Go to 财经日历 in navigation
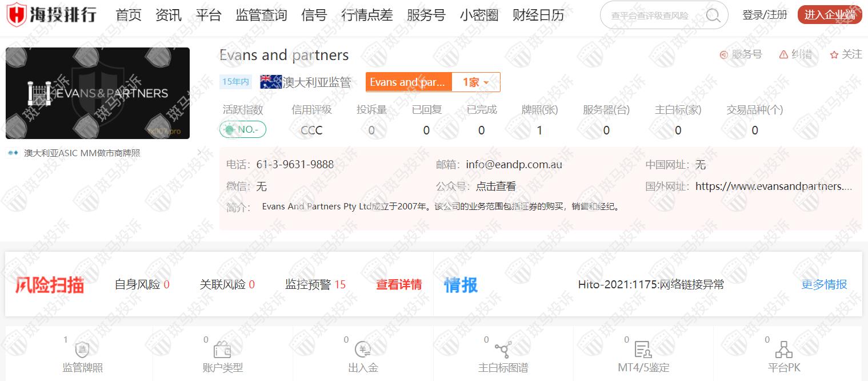This screenshot has width=868, height=381. tap(538, 15)
